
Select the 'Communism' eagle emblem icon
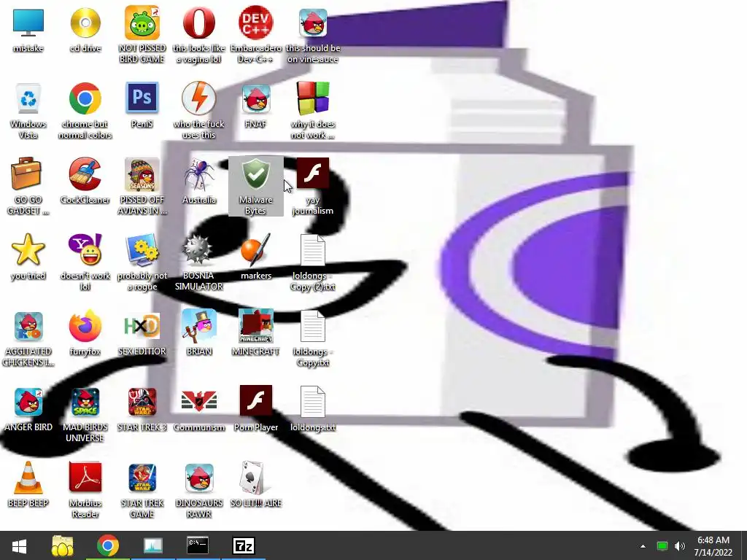pos(199,400)
